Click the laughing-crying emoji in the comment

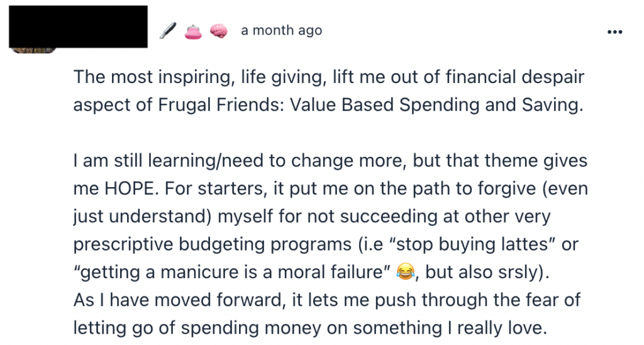(x=407, y=272)
